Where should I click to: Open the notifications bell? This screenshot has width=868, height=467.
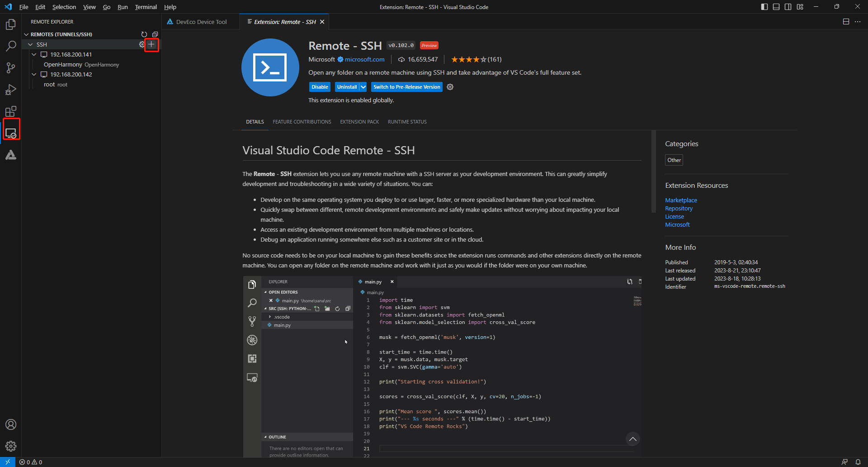(x=858, y=462)
